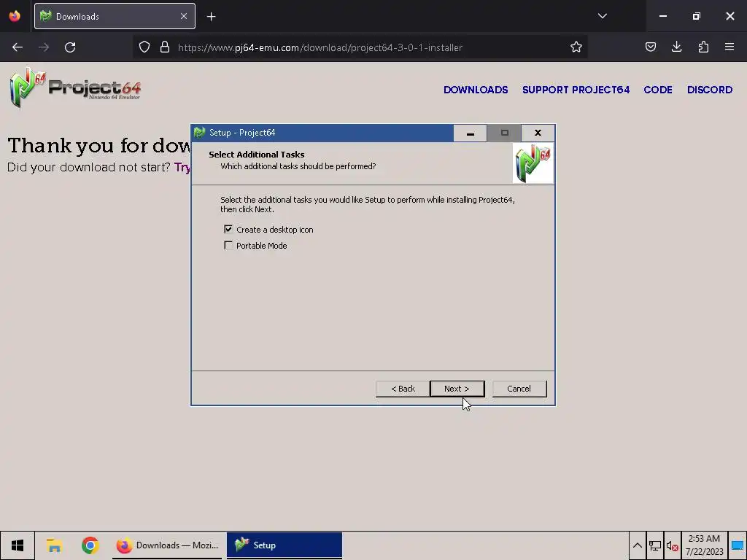The image size is (747, 560).
Task: Open Firefox application hamburger menu
Action: 729,47
